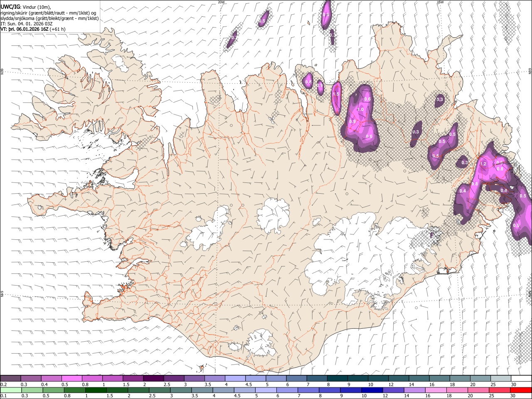Pick the upper scale swatch starting at 4
The height and width of the screenshot is (399, 532).
[235, 378]
